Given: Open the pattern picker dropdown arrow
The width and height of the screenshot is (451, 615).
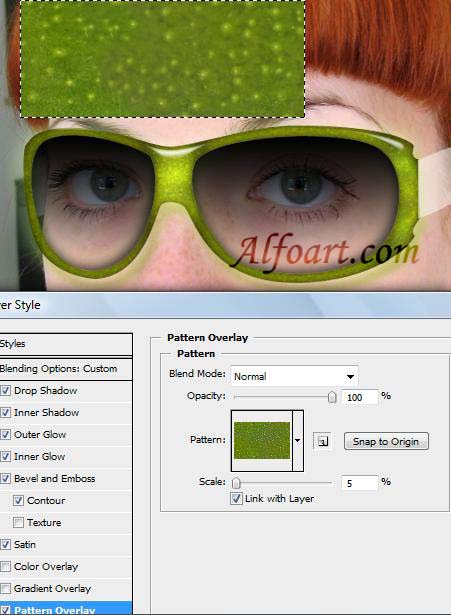Looking at the screenshot, I should point(298,440).
